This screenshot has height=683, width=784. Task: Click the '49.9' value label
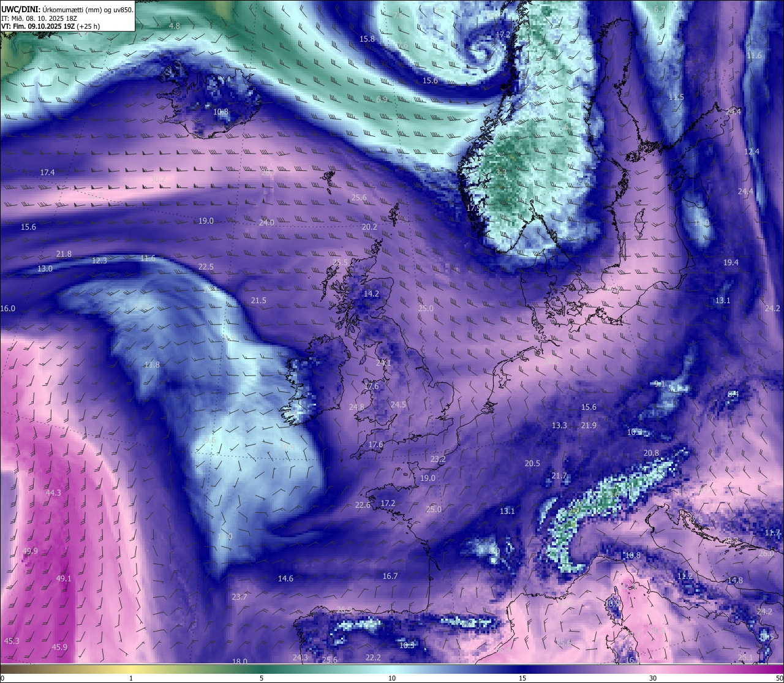[30, 551]
